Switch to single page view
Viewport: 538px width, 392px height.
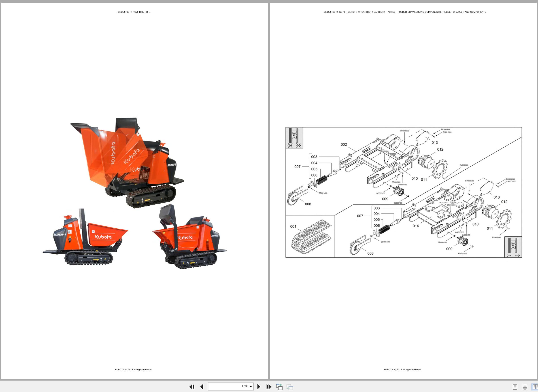(x=515, y=387)
